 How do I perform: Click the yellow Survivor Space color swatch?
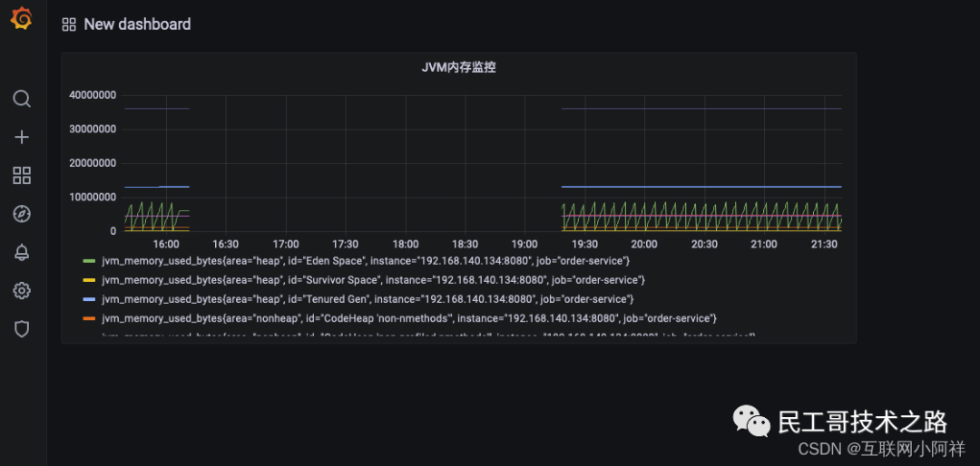coord(89,280)
